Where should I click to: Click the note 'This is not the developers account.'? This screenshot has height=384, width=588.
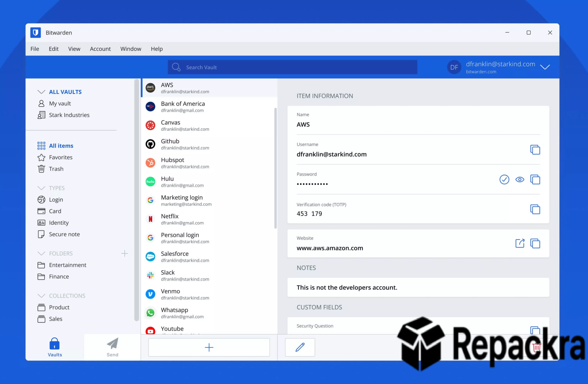[x=347, y=287]
